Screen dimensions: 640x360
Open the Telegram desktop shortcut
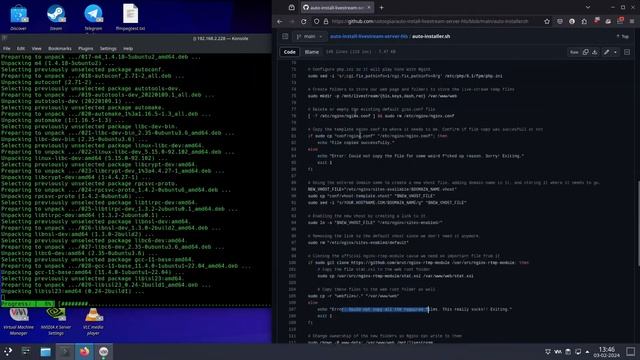click(x=93, y=18)
